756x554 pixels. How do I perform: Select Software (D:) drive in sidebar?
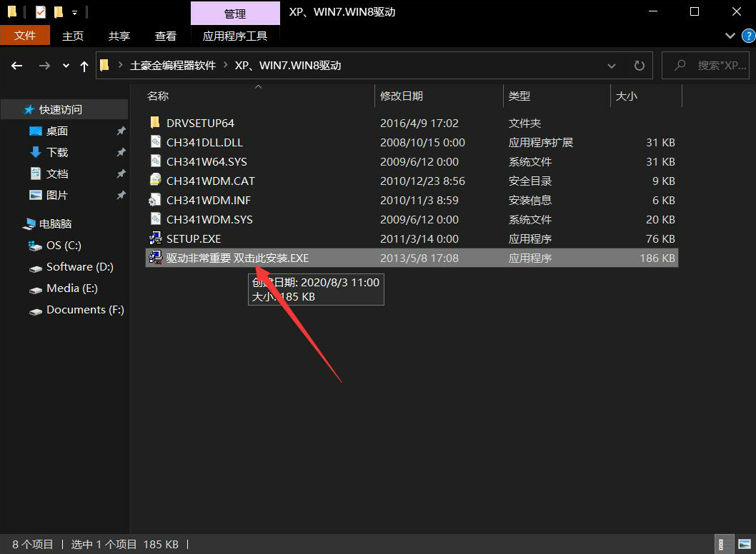[79, 266]
